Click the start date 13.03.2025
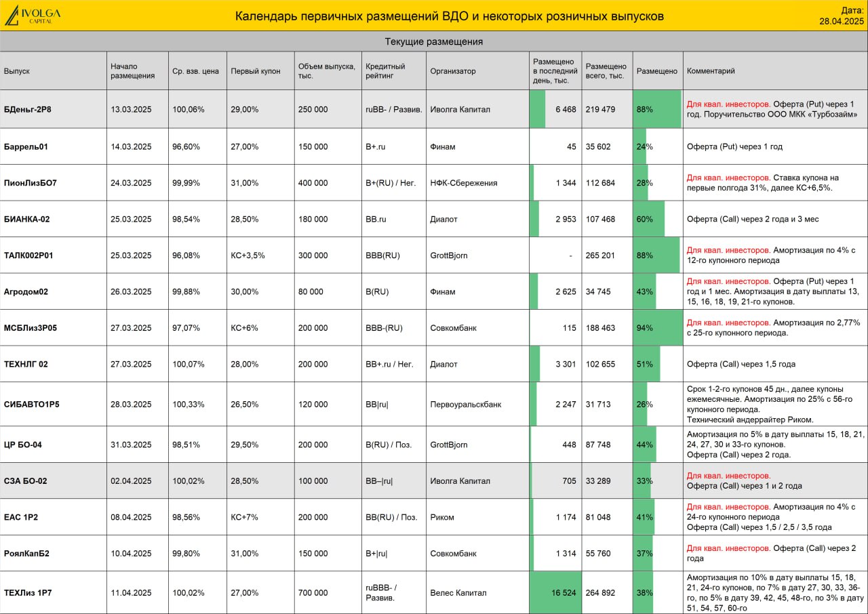This screenshot has width=868, height=614. 131,109
